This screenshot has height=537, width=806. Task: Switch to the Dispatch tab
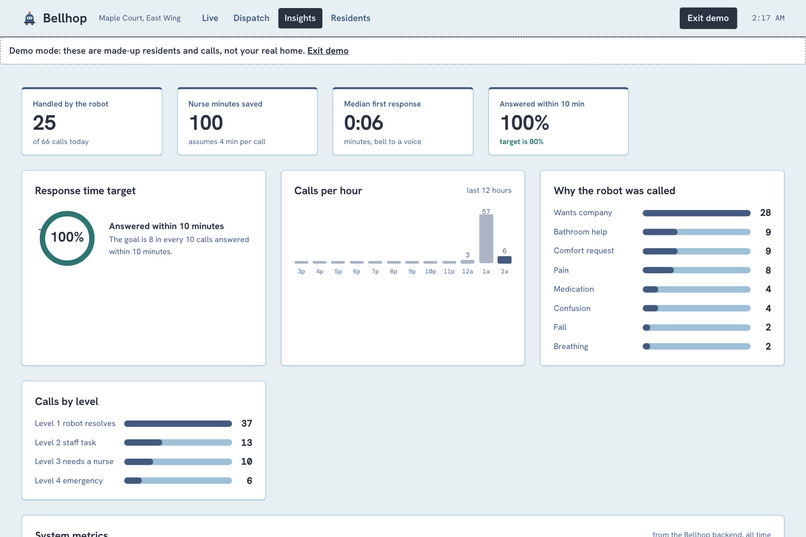pyautogui.click(x=251, y=18)
